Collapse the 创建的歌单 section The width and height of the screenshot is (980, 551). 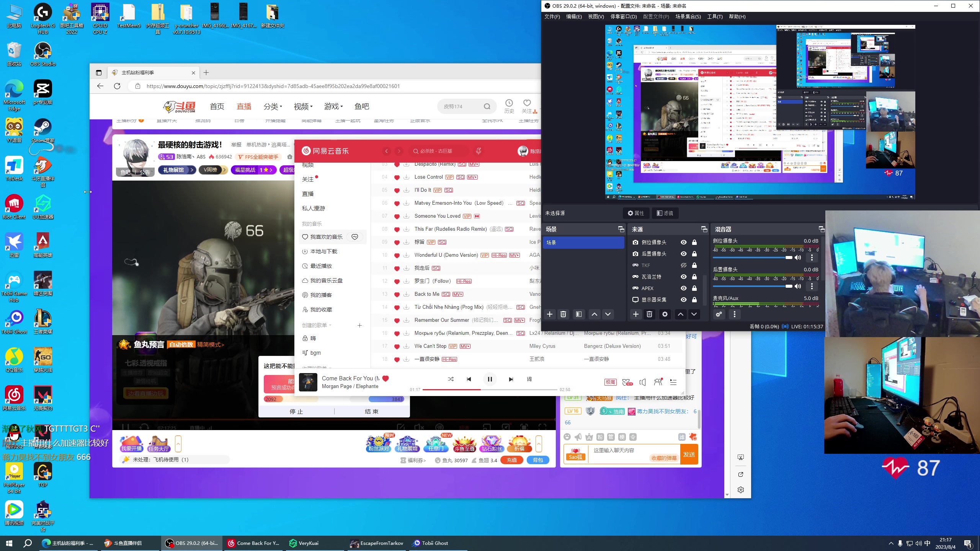pos(317,325)
